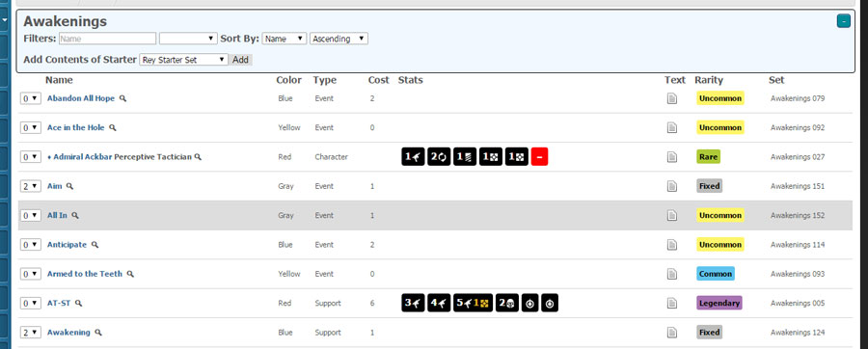Click Admiral Ackbar's 2 focus die icon
The height and width of the screenshot is (349, 868).
coord(439,157)
